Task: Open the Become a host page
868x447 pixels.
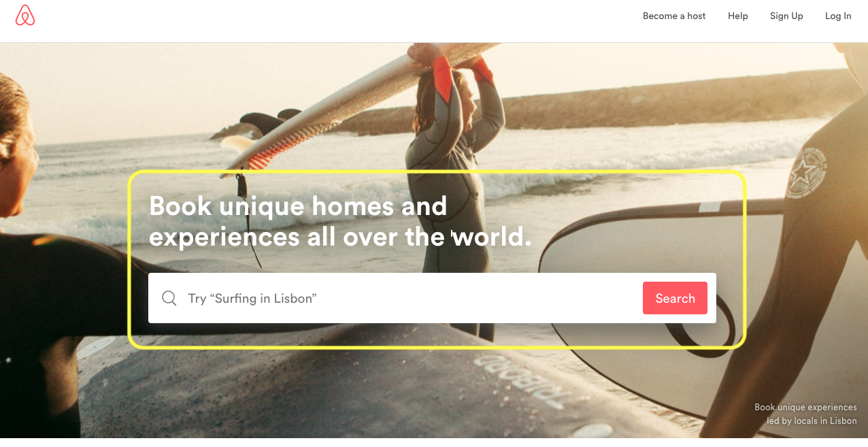Action: [x=674, y=16]
